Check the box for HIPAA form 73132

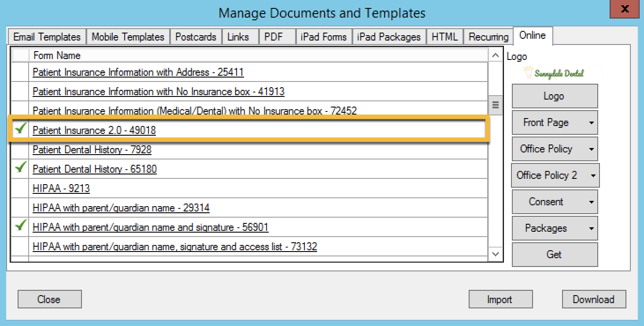pyautogui.click(x=20, y=247)
